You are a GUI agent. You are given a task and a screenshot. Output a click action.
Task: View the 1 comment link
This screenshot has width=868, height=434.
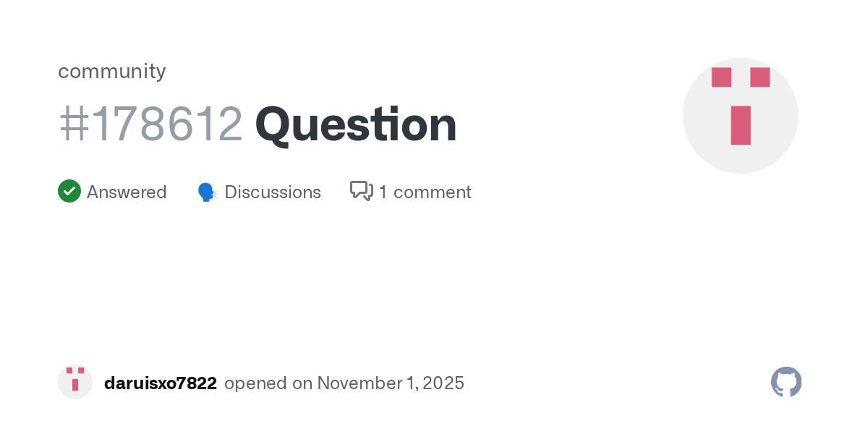425,192
